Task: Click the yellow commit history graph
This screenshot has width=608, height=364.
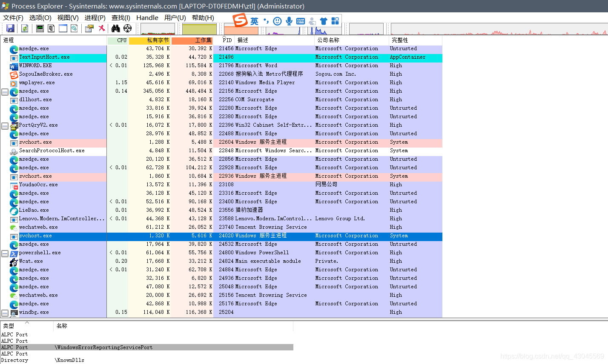Action: point(199,29)
